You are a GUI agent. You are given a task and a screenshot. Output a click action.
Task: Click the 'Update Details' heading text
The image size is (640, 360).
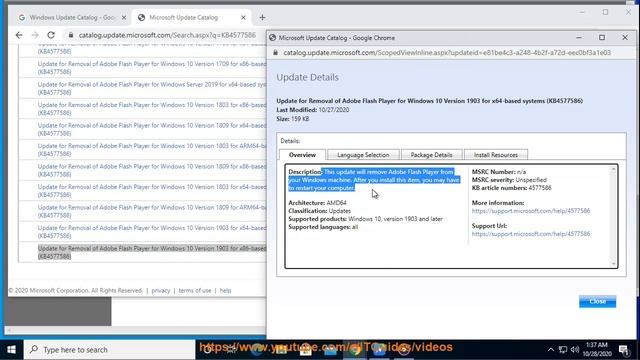(307, 77)
